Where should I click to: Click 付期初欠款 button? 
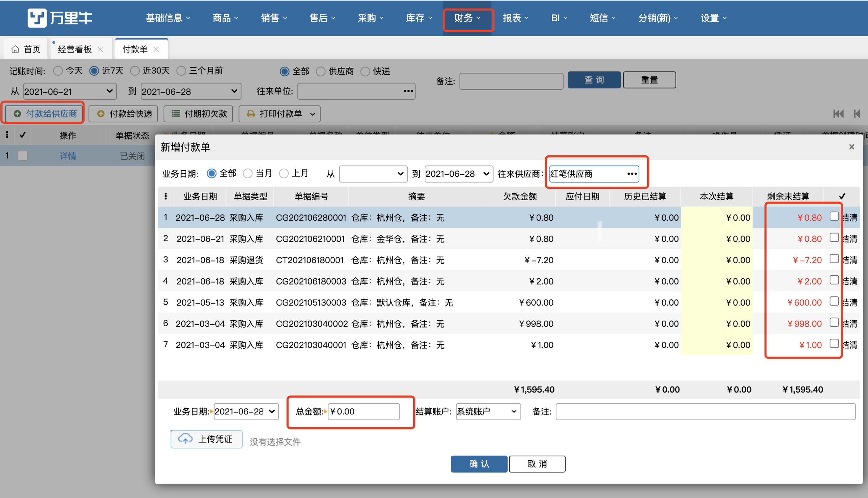point(198,114)
